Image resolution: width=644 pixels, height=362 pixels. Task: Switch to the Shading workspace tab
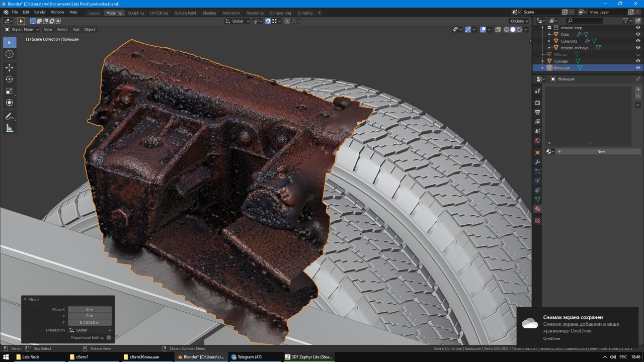(209, 13)
